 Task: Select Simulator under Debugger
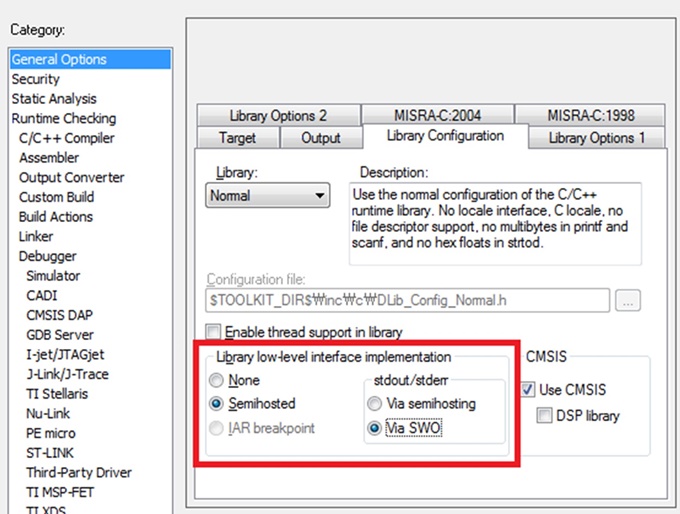[53, 276]
